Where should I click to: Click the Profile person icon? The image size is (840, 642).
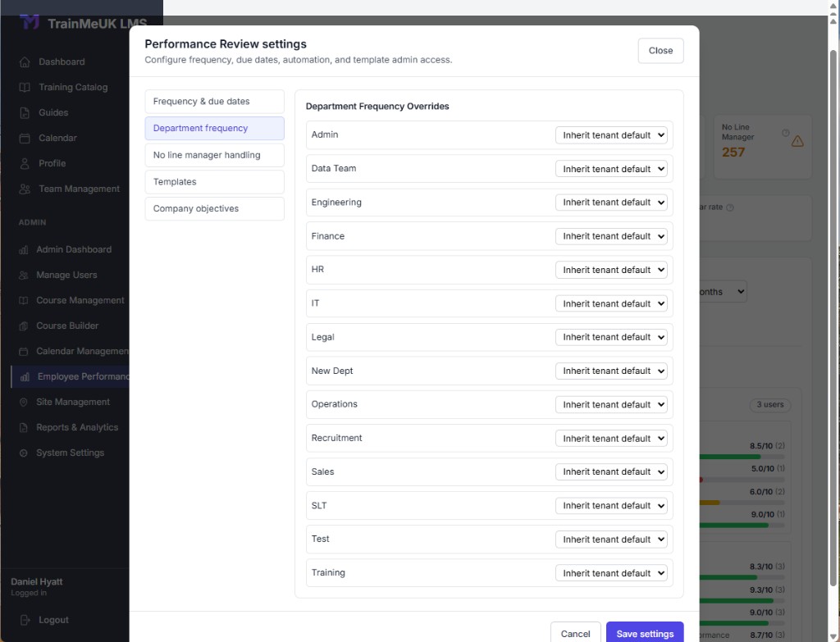tap(25, 164)
